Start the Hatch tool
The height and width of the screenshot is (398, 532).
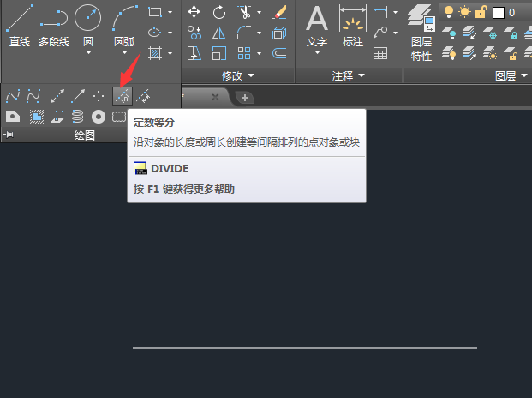[155, 53]
